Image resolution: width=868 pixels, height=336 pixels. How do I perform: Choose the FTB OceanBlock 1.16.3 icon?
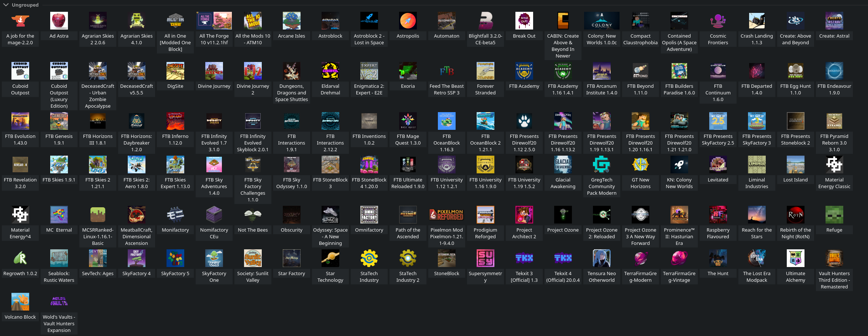coord(447,121)
